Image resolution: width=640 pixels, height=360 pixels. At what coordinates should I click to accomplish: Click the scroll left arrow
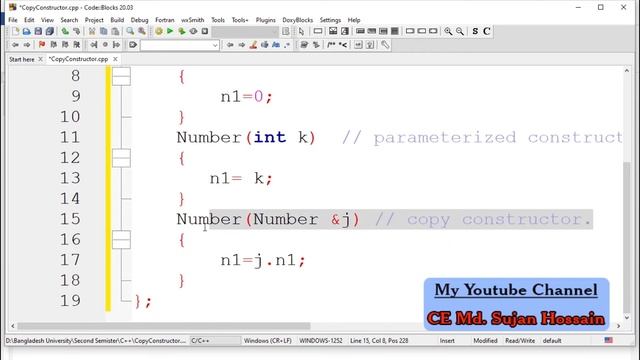click(x=13, y=326)
